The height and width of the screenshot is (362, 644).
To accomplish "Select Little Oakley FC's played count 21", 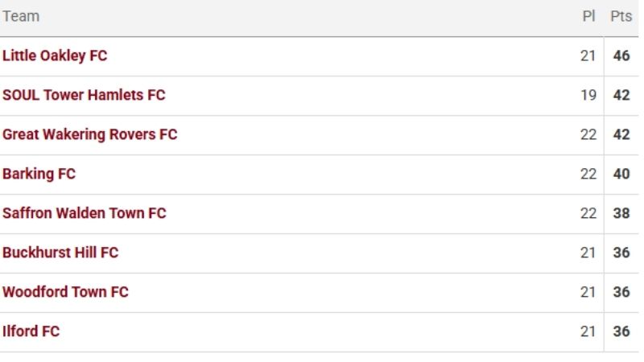I will [x=588, y=56].
